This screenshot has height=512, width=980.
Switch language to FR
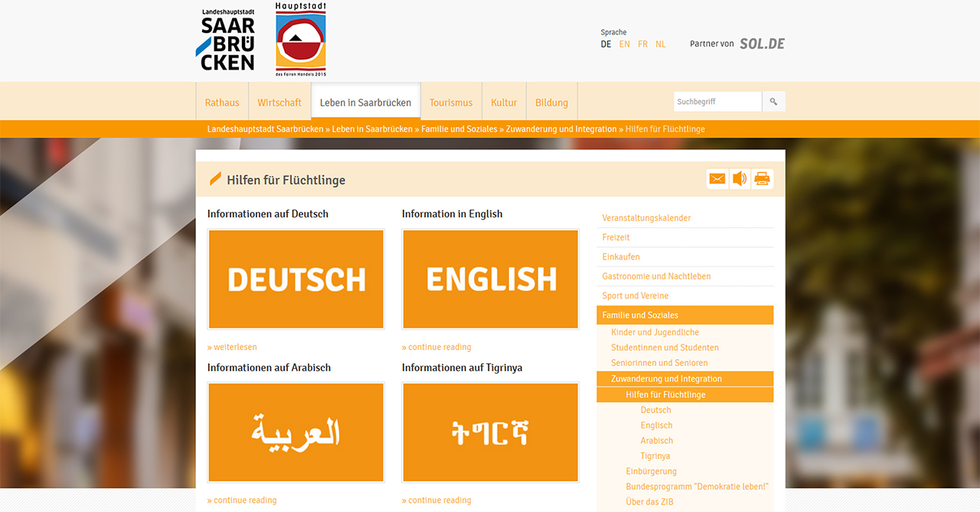[x=643, y=44]
